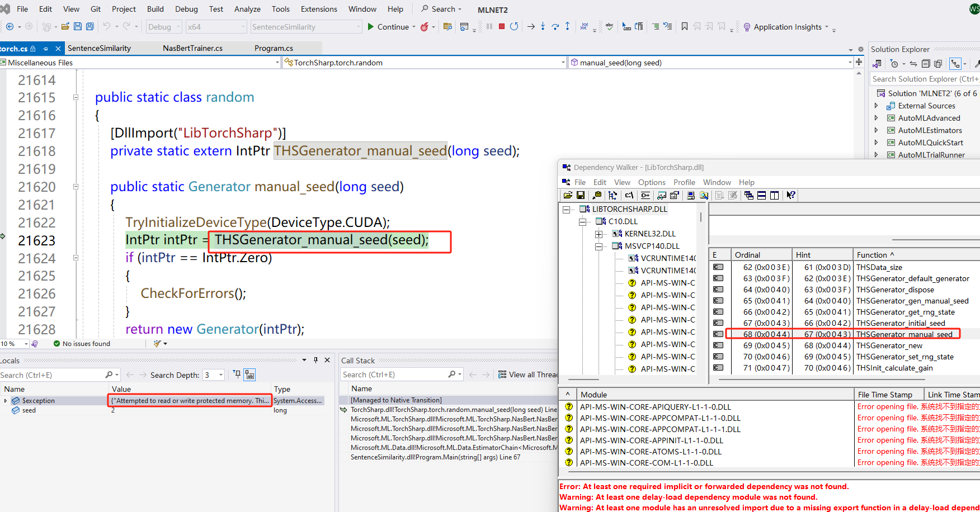Collapse All in Solution Explorer toolbar
Viewport: 980px width, 512px height.
pyautogui.click(x=926, y=64)
